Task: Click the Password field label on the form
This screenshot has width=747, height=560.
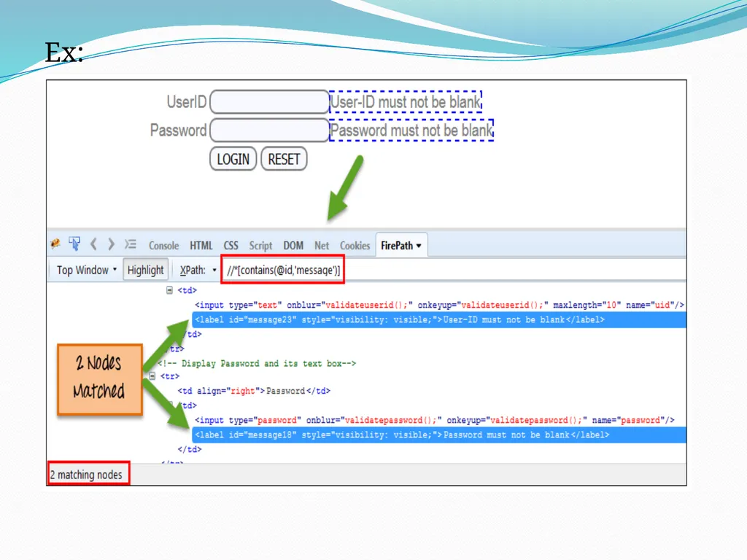Action: [179, 130]
